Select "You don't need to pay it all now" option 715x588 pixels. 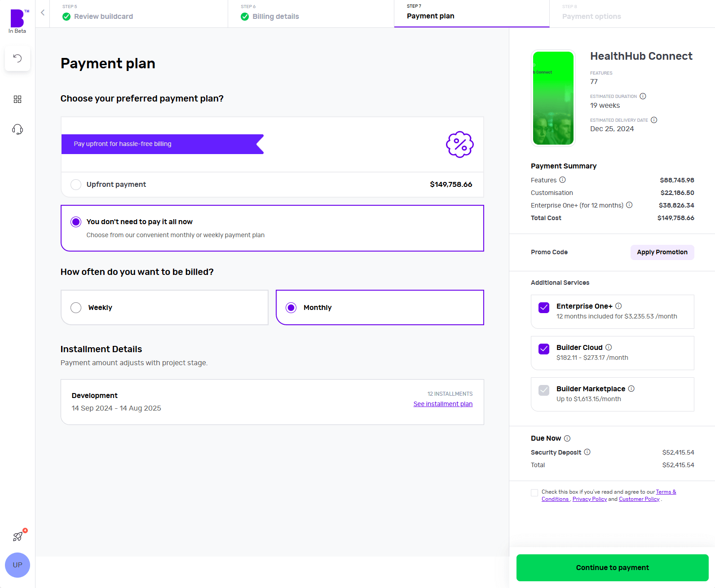pyautogui.click(x=76, y=222)
